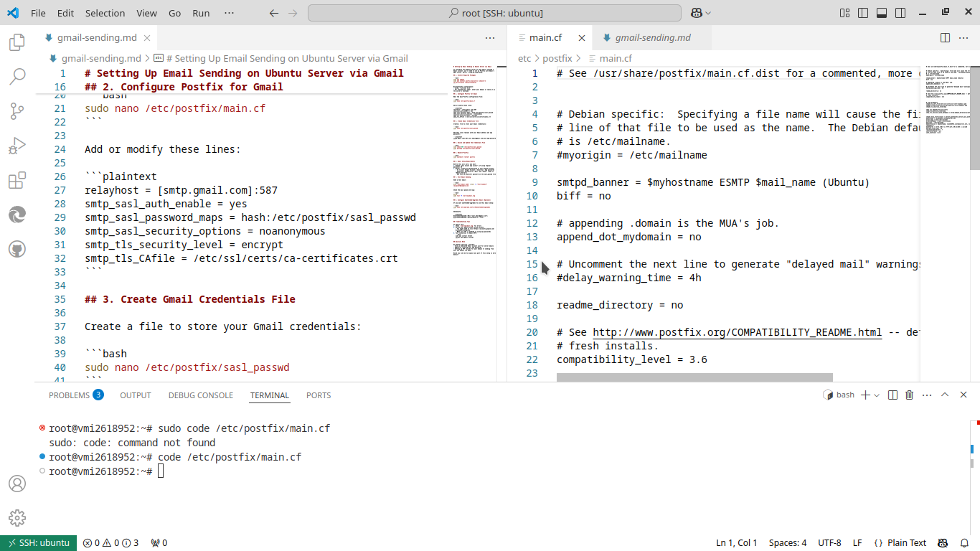This screenshot has height=551, width=980.
Task: Open the Edit menu
Action: coord(65,13)
